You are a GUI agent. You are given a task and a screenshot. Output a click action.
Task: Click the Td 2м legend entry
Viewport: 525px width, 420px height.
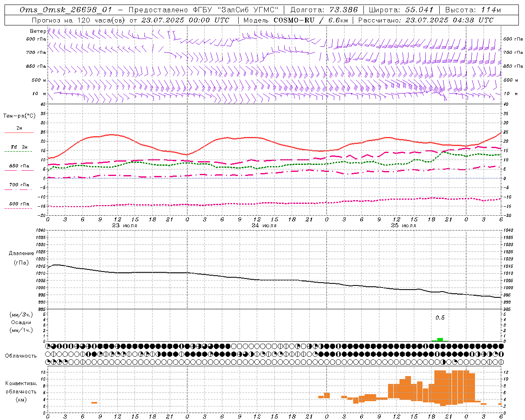click(19, 147)
